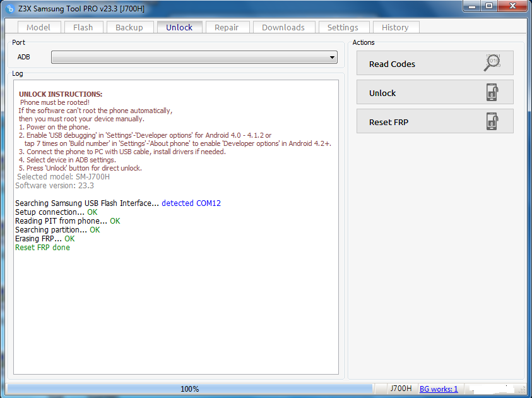
Task: Click the 100% progress bar
Action: tap(189, 389)
